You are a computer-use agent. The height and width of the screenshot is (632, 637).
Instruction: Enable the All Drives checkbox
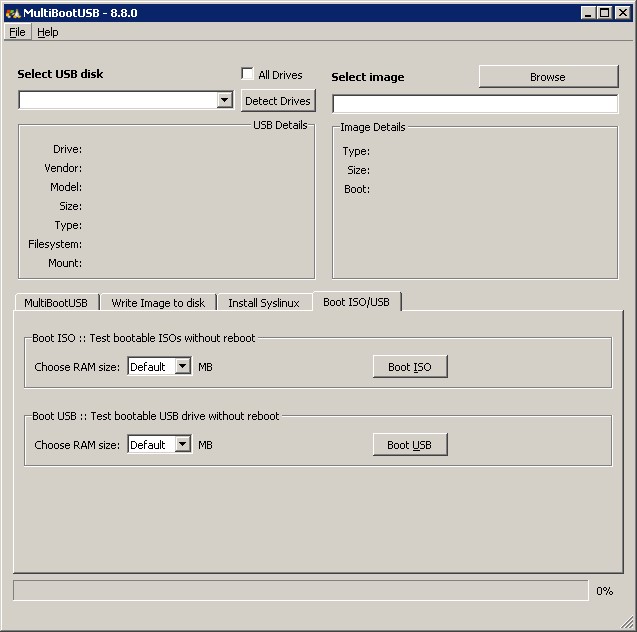tap(248, 75)
